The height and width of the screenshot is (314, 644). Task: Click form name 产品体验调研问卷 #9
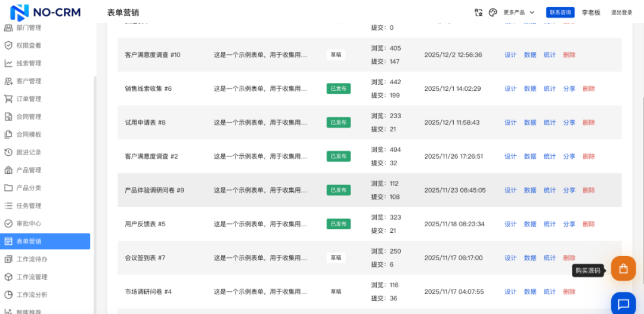pos(154,190)
